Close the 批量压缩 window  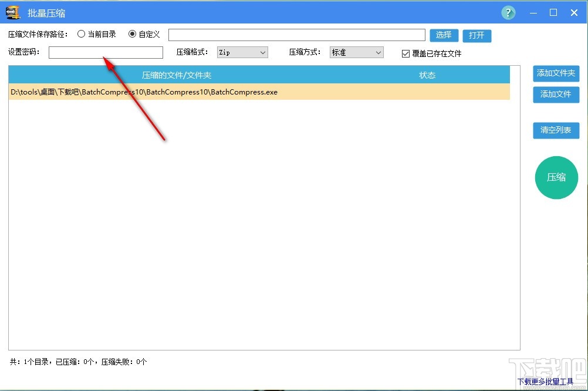(x=574, y=13)
